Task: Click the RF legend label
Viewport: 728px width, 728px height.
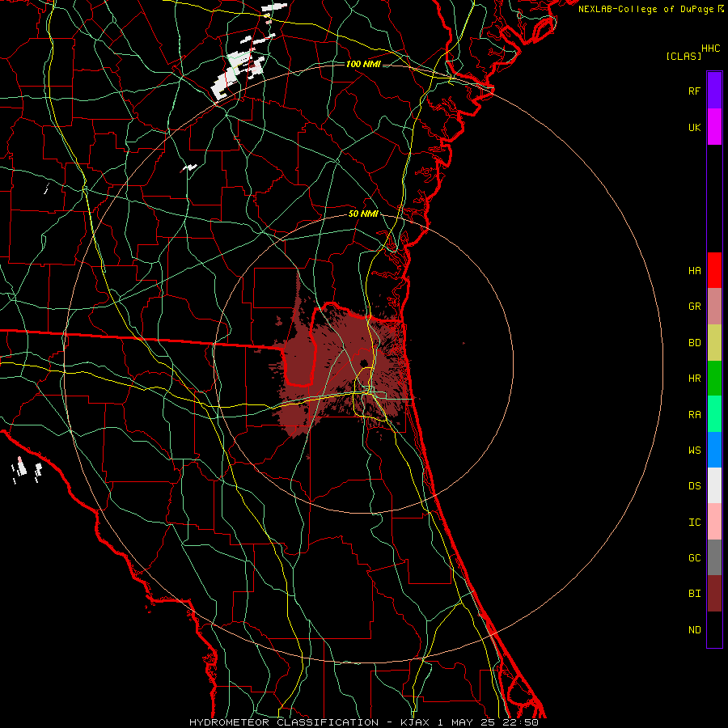Action: [695, 91]
